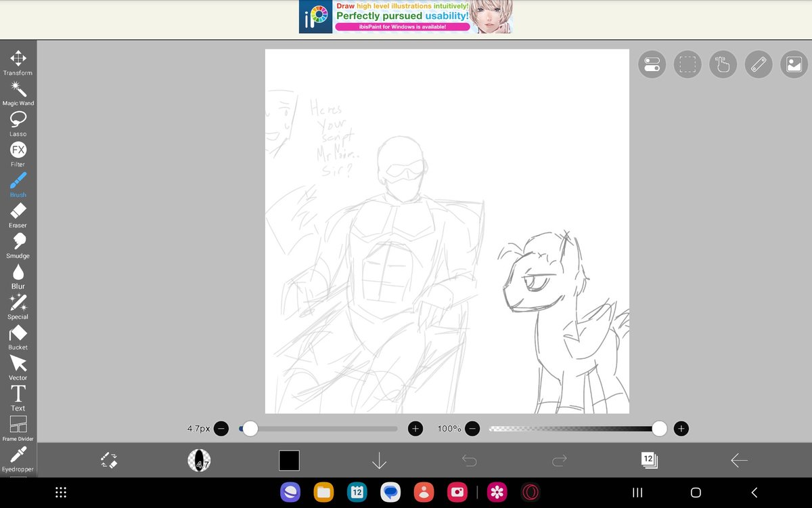Viewport: 812px width, 508px height.
Task: Open the Camera app in taskbar
Action: (457, 492)
